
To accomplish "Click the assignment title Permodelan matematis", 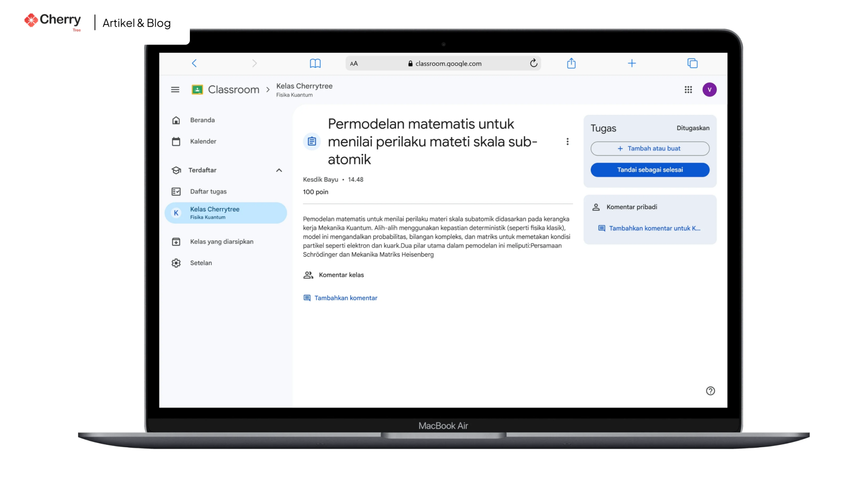I will click(x=432, y=142).
